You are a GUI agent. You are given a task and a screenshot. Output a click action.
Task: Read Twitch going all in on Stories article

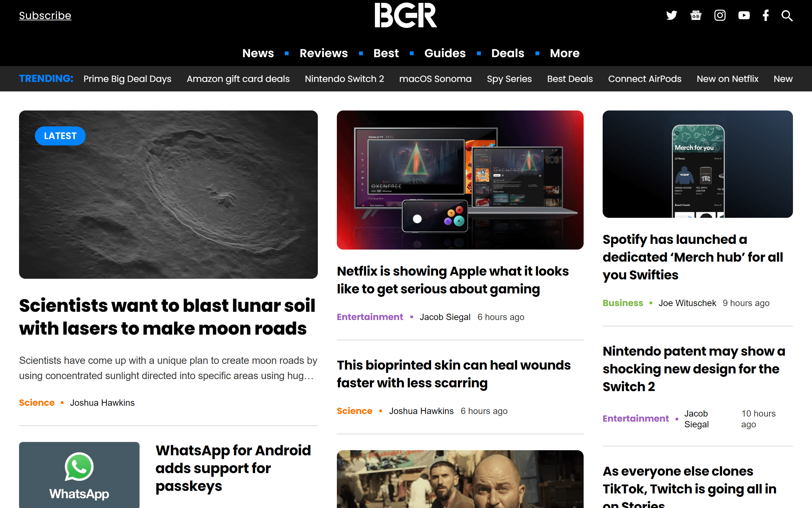click(690, 486)
